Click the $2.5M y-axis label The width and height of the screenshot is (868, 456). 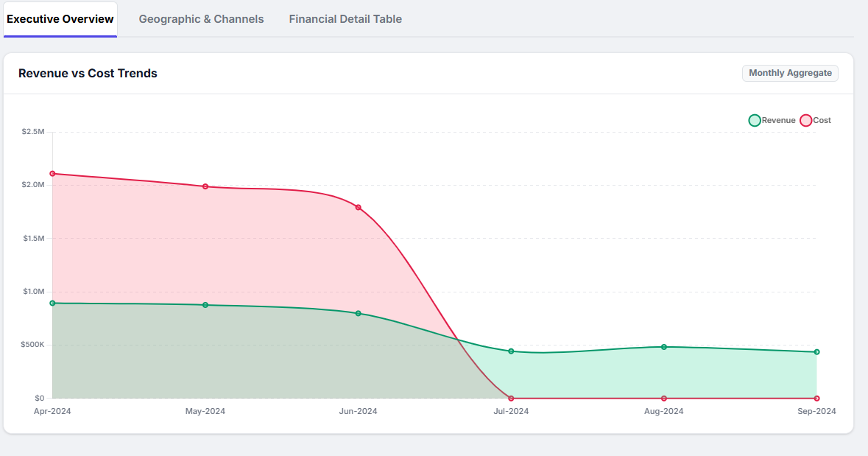[33, 131]
